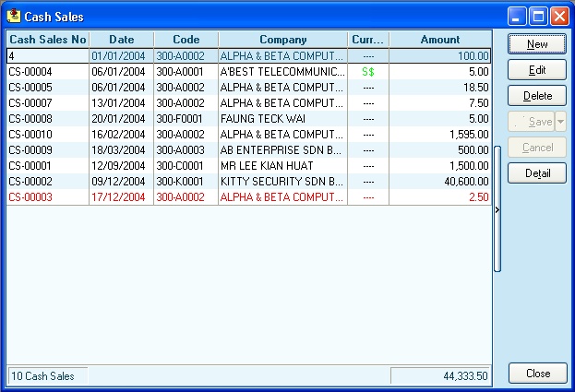Select row CS-00010

pos(248,135)
